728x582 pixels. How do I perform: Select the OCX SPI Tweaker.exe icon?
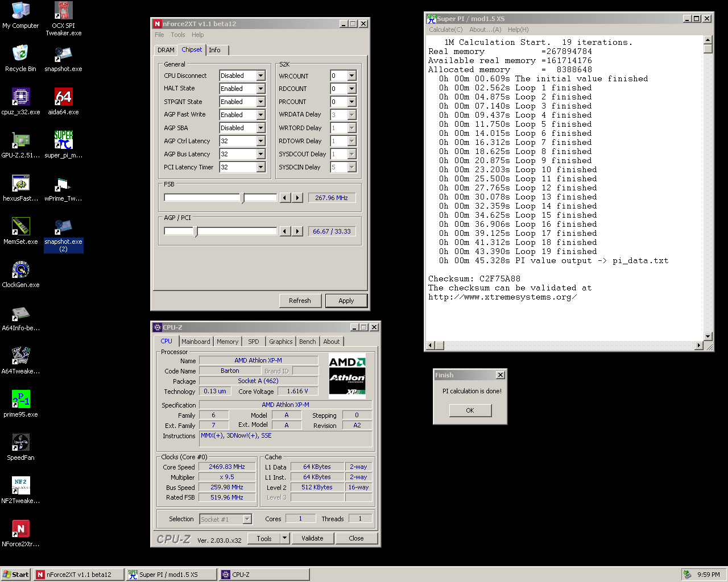[63, 11]
